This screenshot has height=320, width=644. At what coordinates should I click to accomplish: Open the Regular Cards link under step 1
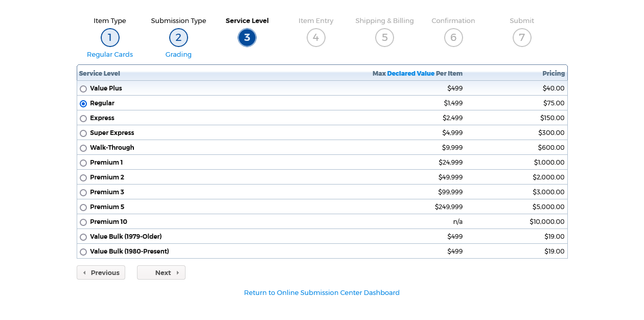click(110, 55)
